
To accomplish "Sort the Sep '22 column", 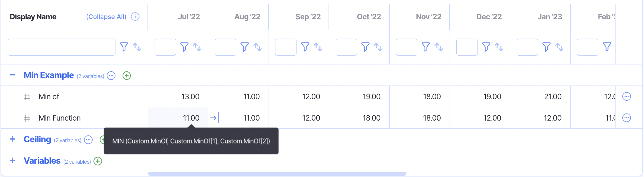I will coord(318,47).
